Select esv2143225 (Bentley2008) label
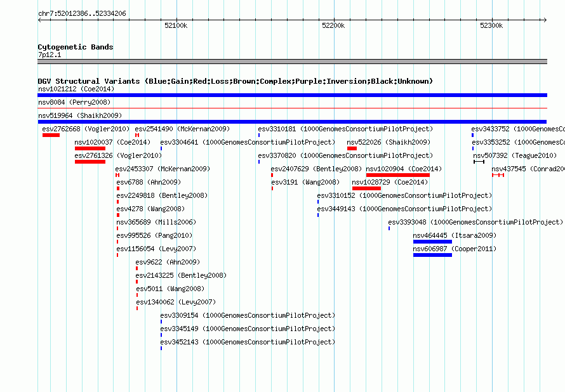The height and width of the screenshot is (392, 565). click(x=181, y=275)
